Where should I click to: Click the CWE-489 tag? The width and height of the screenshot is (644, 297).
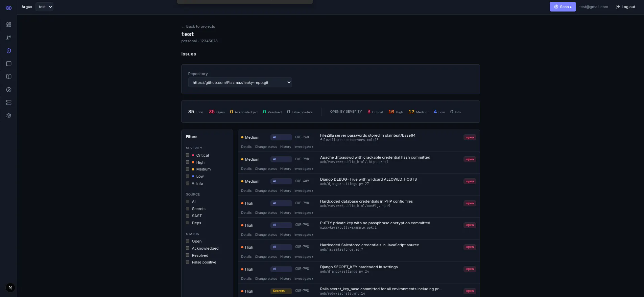[x=302, y=181]
